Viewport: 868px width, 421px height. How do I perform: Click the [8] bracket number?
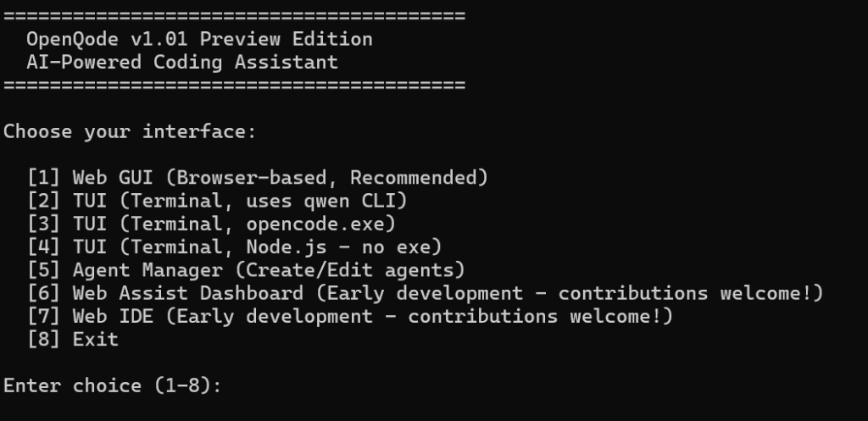(43, 340)
